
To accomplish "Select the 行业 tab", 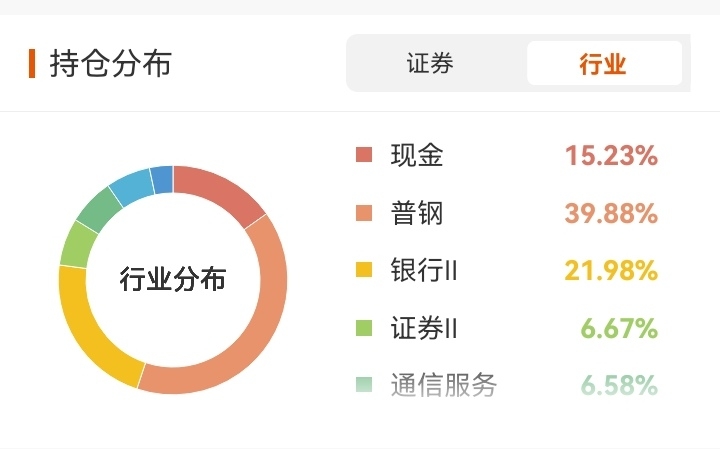I will coord(604,63).
